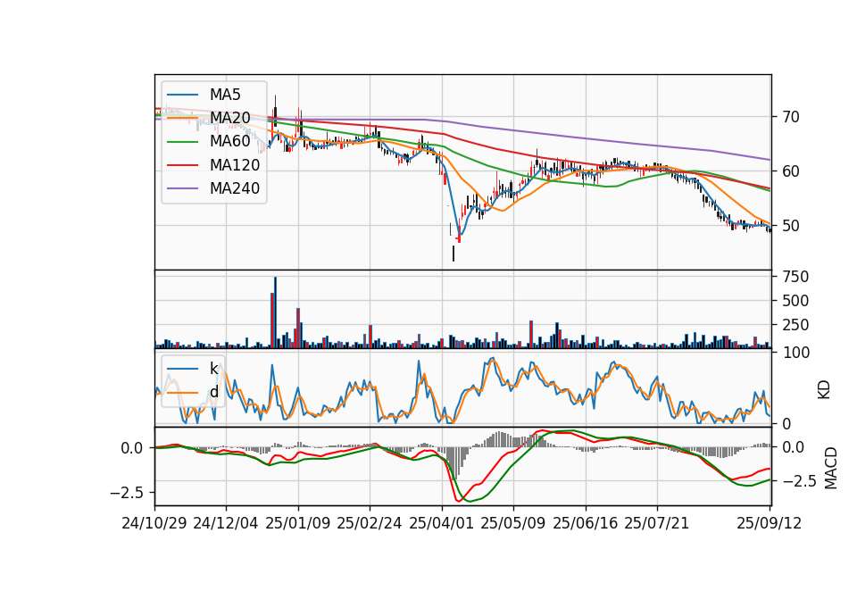Click the volume axis value 500
This screenshot has height=616, width=857.
(795, 301)
